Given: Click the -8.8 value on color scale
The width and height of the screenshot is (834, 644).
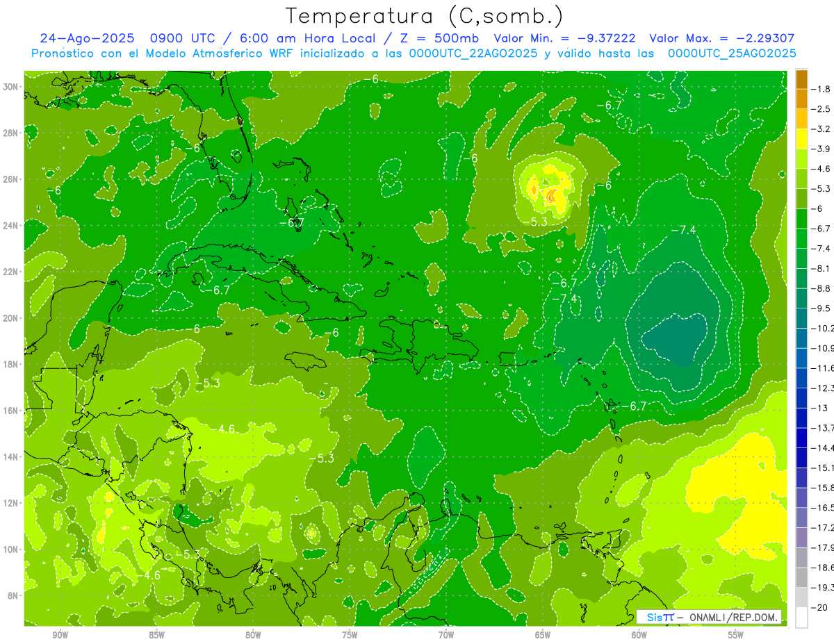Looking at the screenshot, I should point(821,288).
